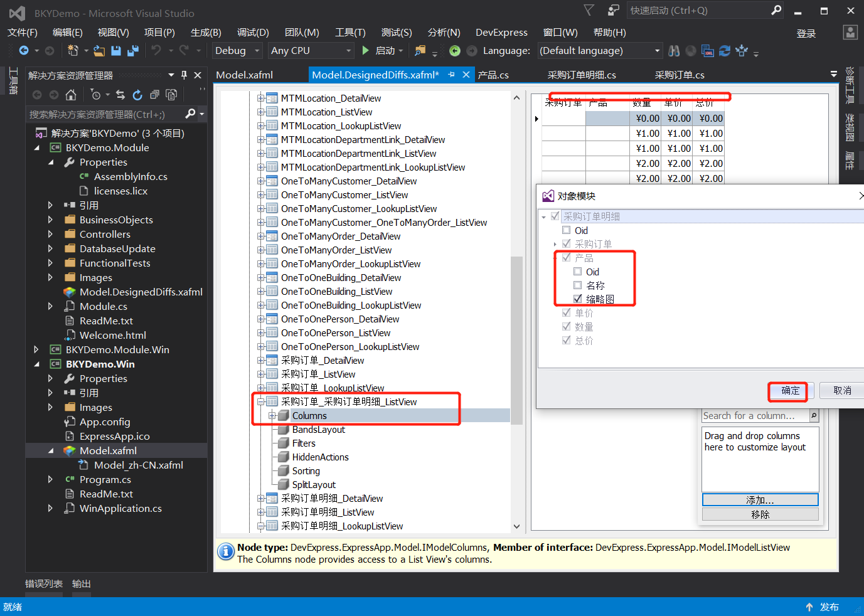The image size is (864, 616).
Task: Click the Undo arrow in the toolbar
Action: point(156,51)
